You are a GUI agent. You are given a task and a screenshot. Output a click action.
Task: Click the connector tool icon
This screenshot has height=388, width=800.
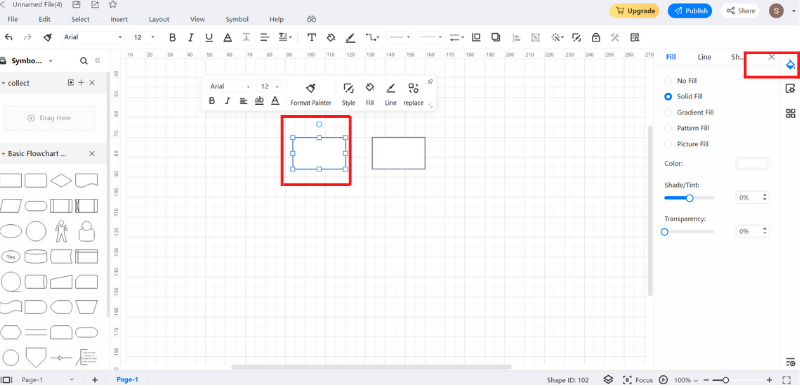coord(371,37)
